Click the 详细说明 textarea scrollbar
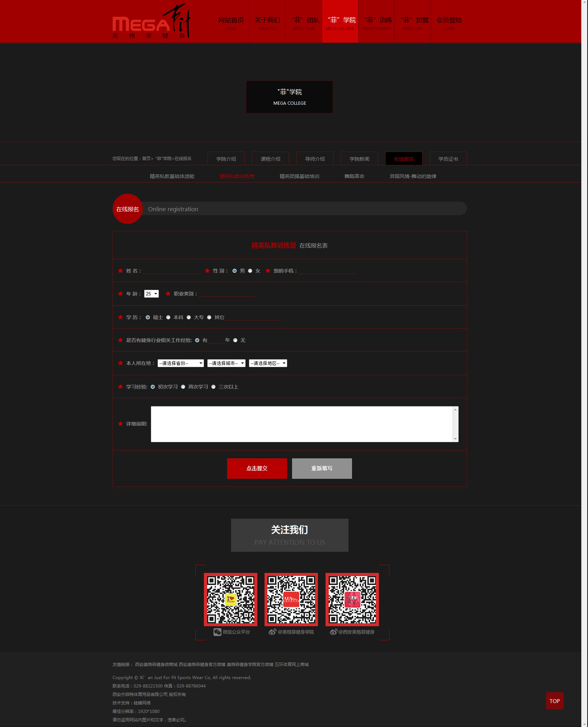 point(455,424)
